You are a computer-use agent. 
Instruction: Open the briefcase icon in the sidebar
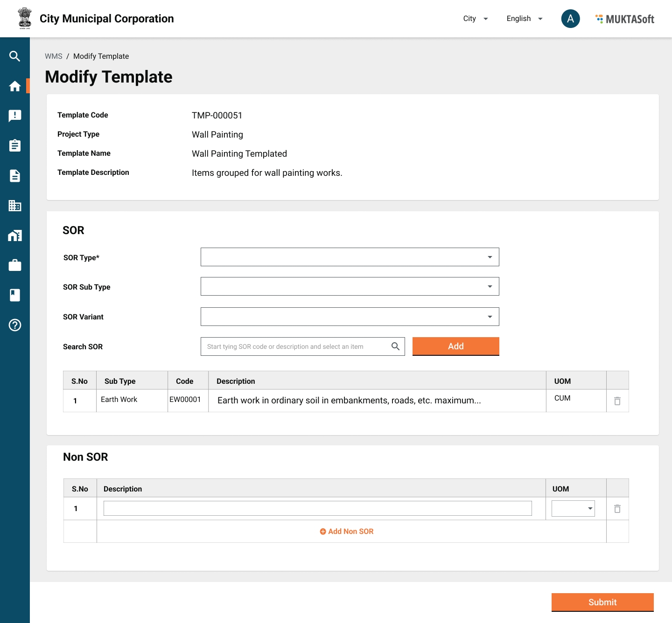15,265
